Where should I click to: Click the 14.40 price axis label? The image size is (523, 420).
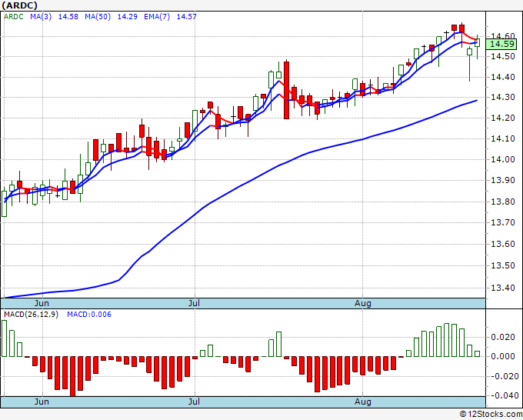503,77
